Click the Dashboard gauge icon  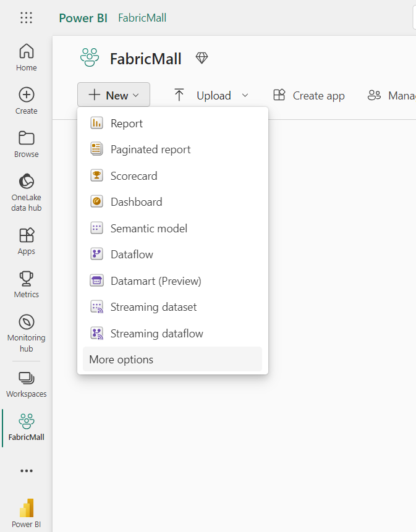(x=96, y=201)
